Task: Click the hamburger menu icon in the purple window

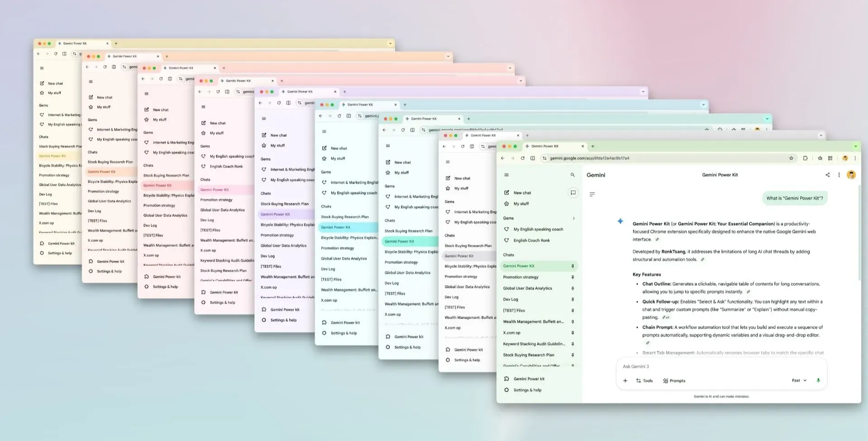Action: (x=264, y=118)
